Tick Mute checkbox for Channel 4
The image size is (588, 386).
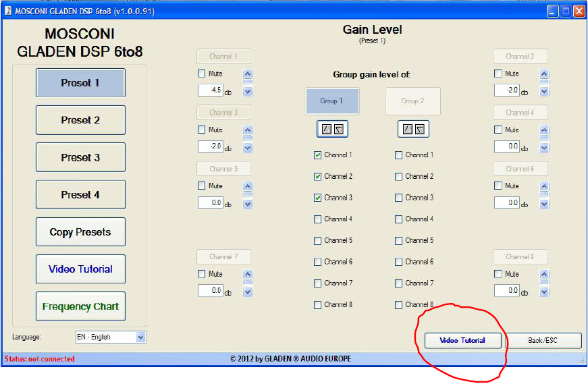point(498,130)
